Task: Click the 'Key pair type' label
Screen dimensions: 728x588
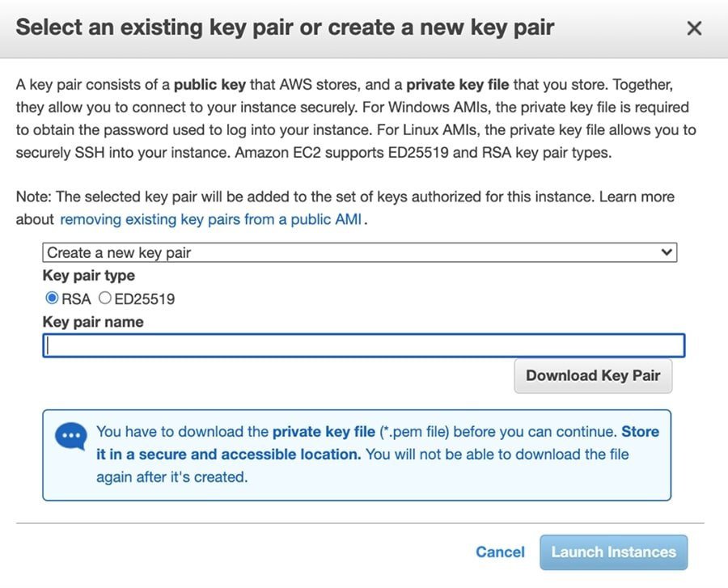Action: [x=89, y=276]
